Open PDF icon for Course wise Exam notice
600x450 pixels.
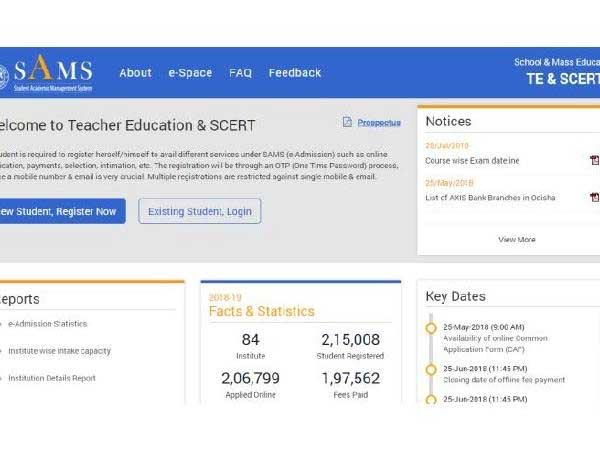coord(593,160)
